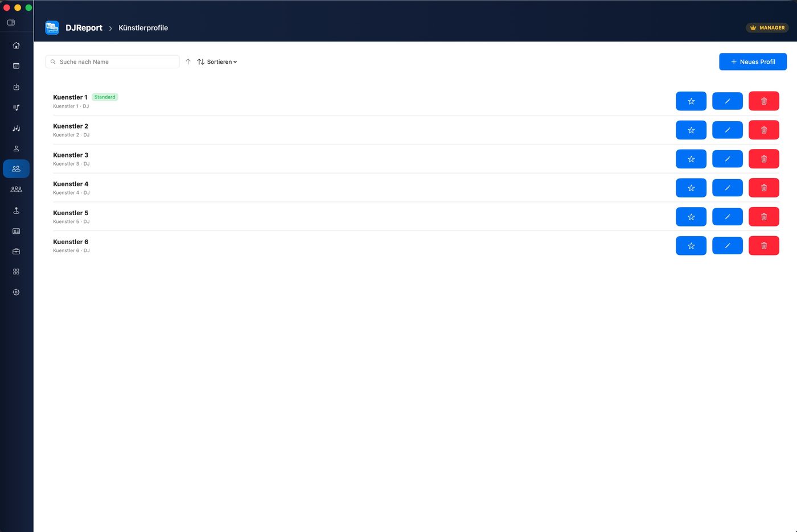Screen dimensions: 797x532
Task: Click the location pin sidebar icon
Action: coord(16,211)
